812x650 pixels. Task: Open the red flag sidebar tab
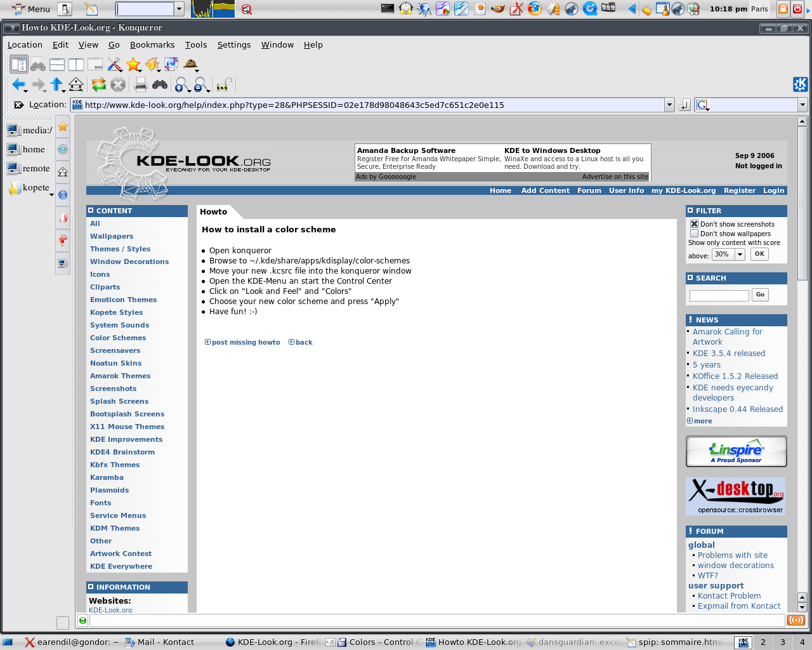click(x=63, y=240)
